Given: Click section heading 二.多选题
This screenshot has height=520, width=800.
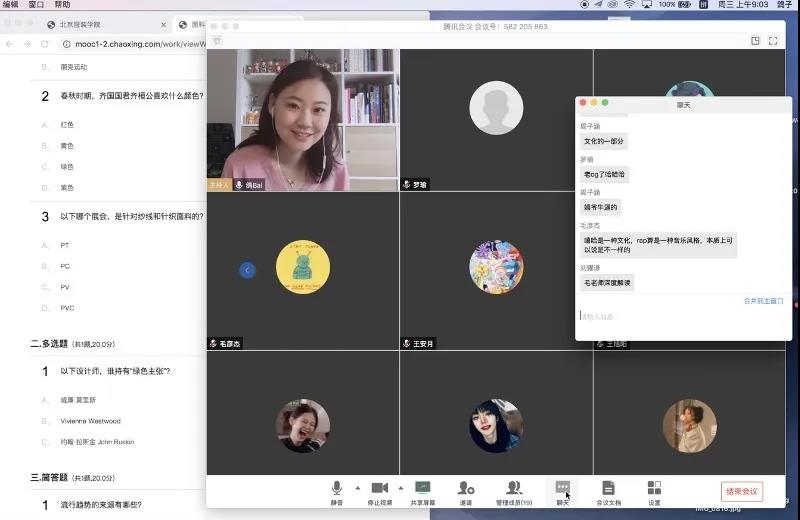Looking at the screenshot, I should pos(49,344).
